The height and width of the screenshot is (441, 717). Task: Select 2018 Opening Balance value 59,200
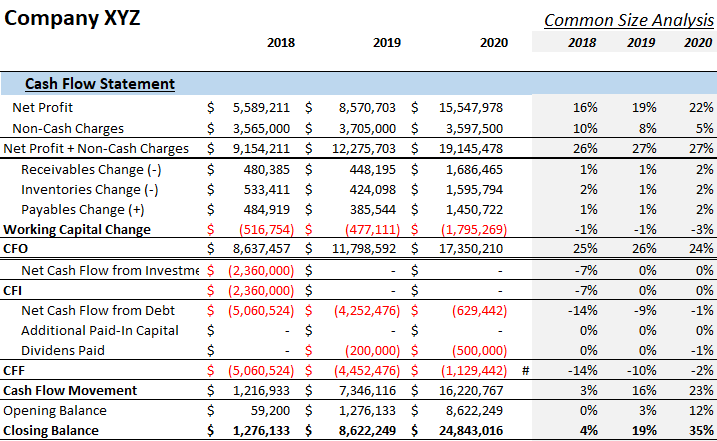[270, 411]
